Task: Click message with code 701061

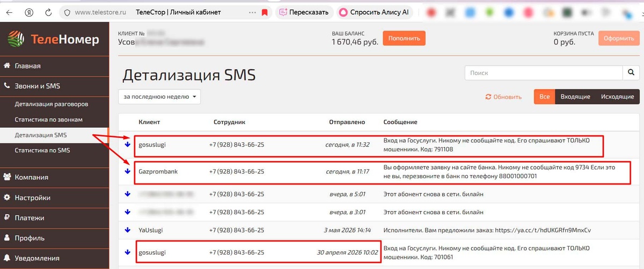Action: point(486,252)
